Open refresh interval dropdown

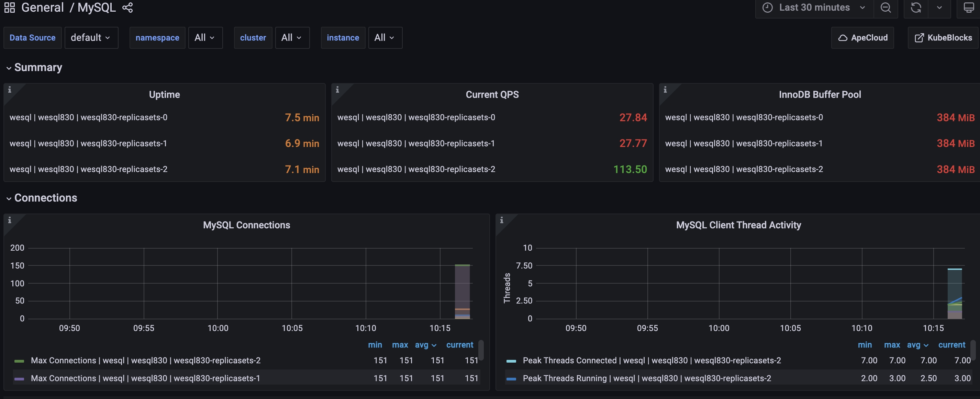(x=939, y=8)
